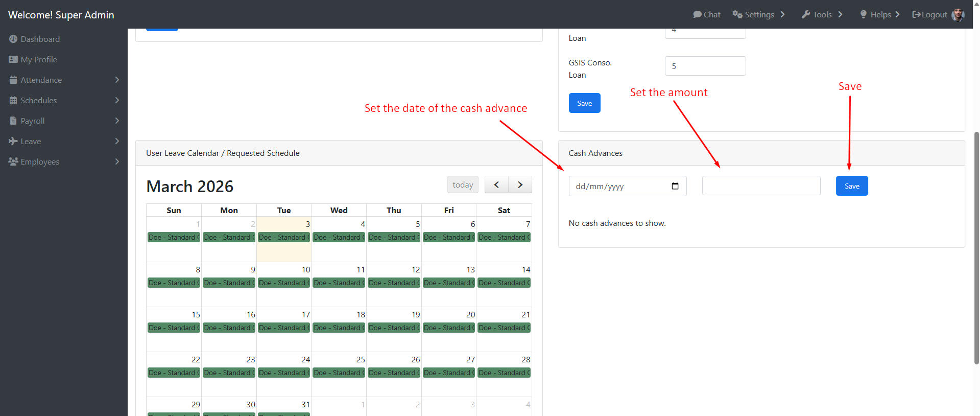Click the cash advance amount field
The image size is (980, 416).
point(761,186)
